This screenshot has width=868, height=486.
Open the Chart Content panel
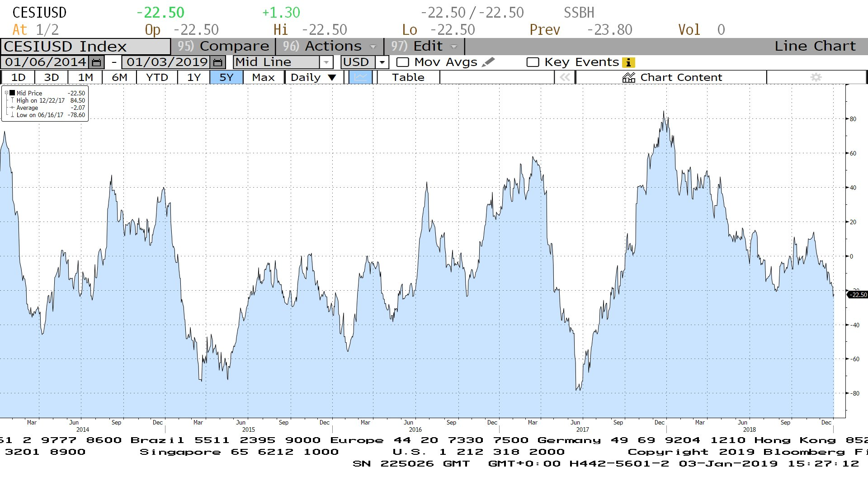(x=671, y=77)
